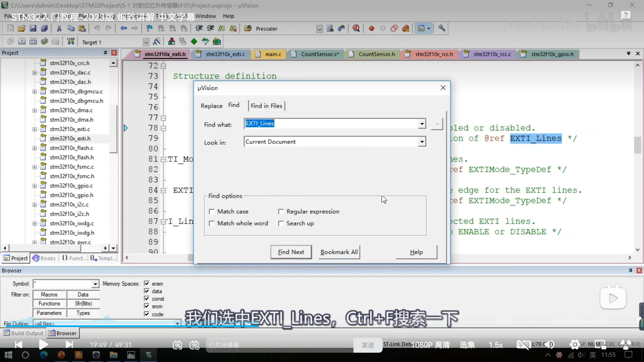Enable the Match case checkbox
The image size is (644, 362).
coord(212,212)
